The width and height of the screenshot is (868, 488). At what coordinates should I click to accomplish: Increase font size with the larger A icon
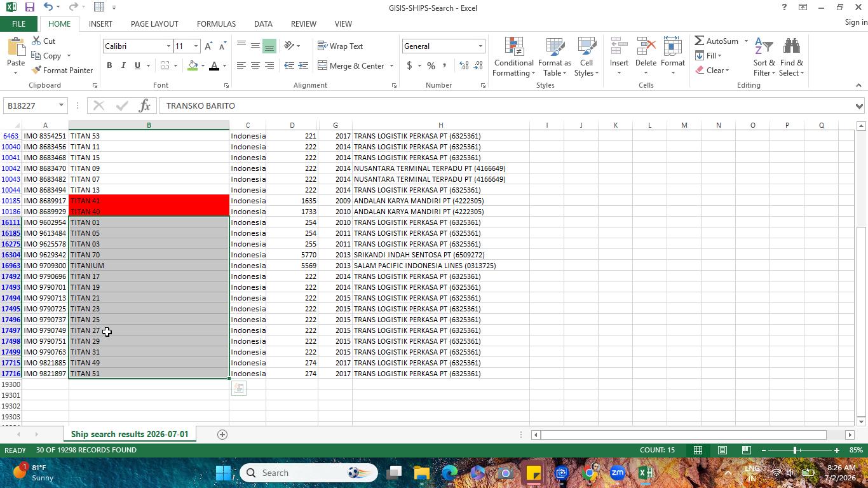[208, 46]
